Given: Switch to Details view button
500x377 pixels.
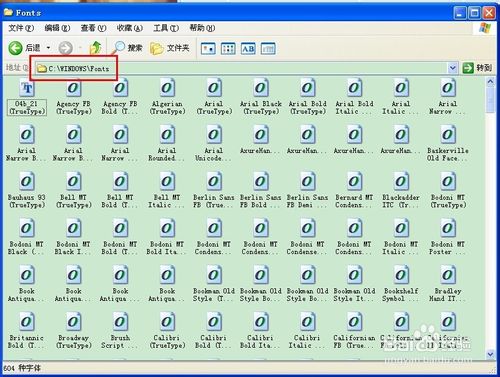Looking at the screenshot, I should 268,49.
